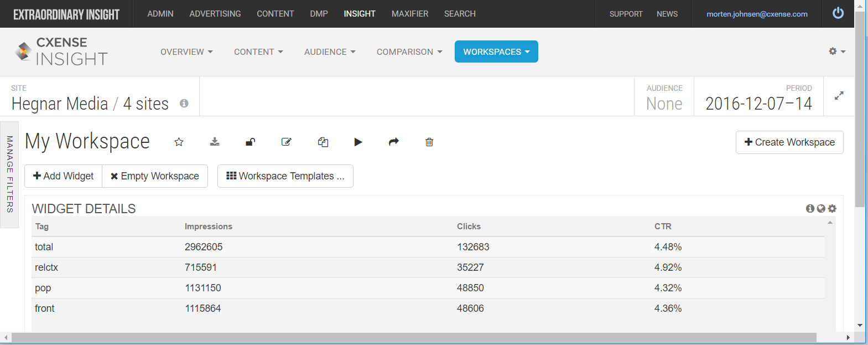Expand the Audience dropdown menu
868x345 pixels.
pyautogui.click(x=330, y=52)
